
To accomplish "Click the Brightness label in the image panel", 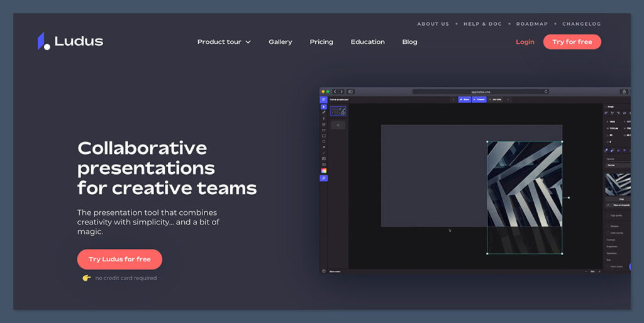I will pos(611,246).
